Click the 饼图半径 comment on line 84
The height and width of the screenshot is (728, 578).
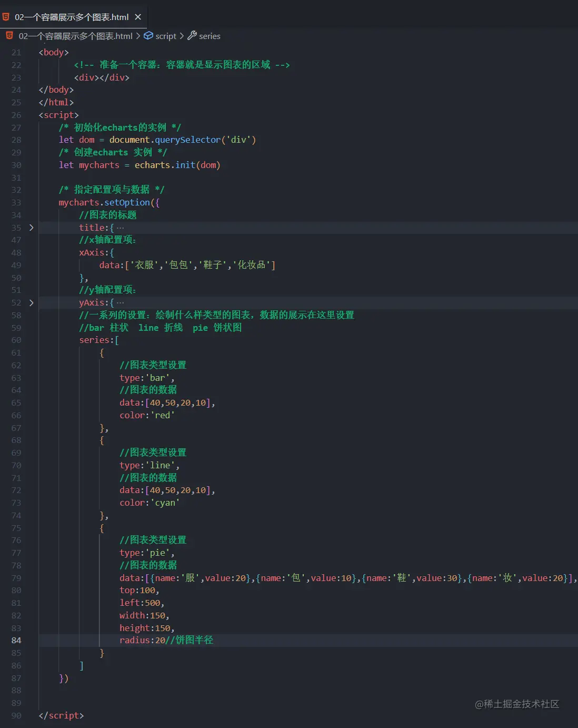190,640
